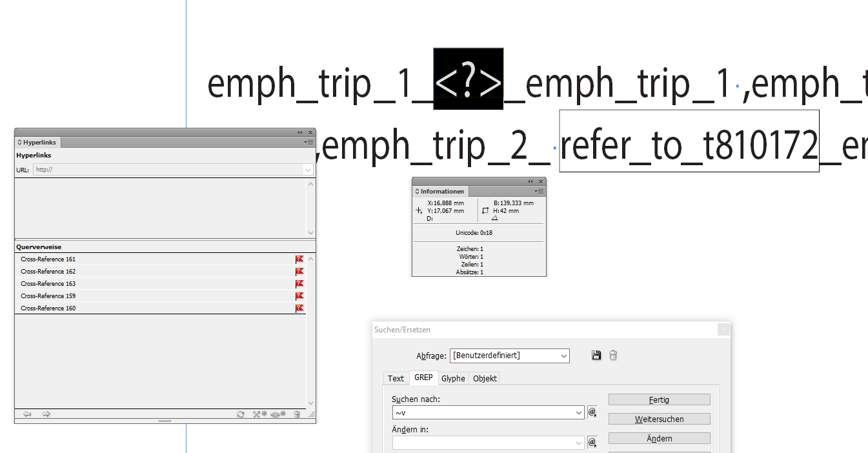The image size is (868, 453).
Task: Switch to the Text tab
Action: coord(396,378)
